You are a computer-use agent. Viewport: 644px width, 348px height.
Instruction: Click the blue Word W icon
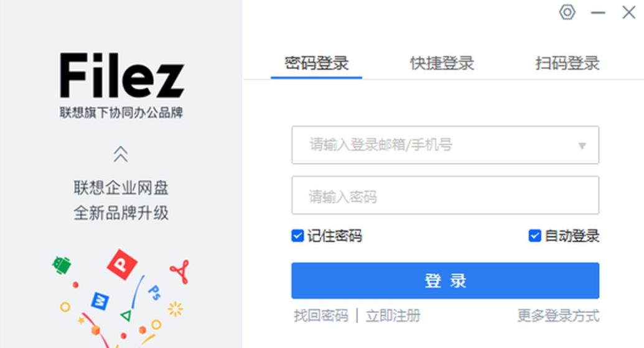[100, 301]
